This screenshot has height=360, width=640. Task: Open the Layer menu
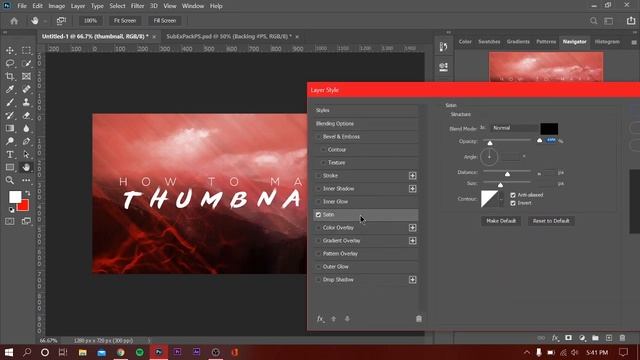pos(78,6)
